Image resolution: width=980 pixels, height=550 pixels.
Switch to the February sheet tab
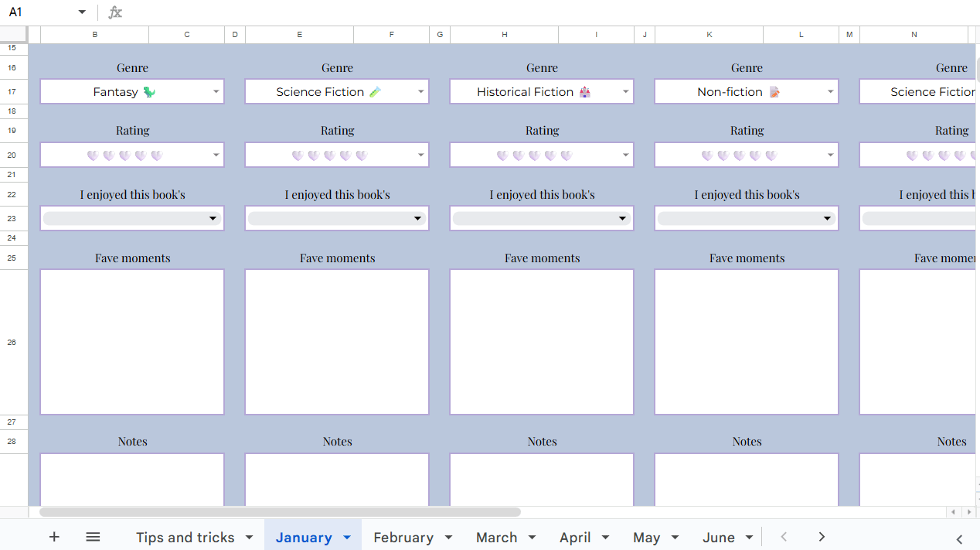(405, 537)
